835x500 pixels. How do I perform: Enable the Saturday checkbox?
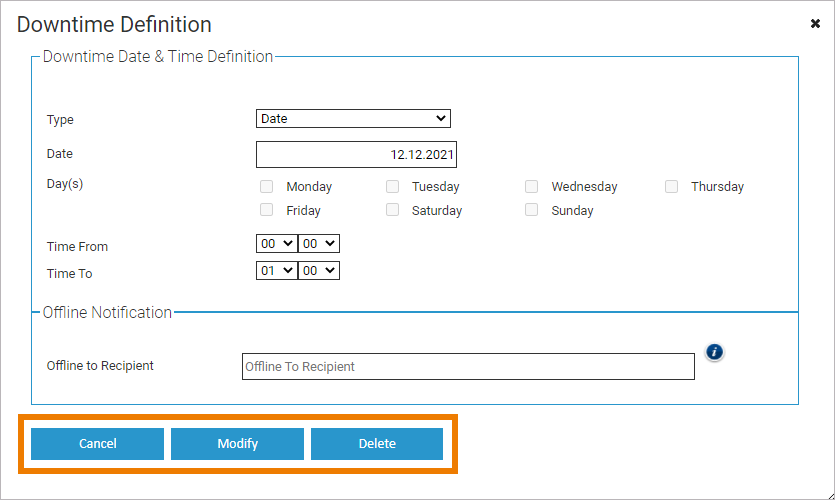[x=393, y=210]
